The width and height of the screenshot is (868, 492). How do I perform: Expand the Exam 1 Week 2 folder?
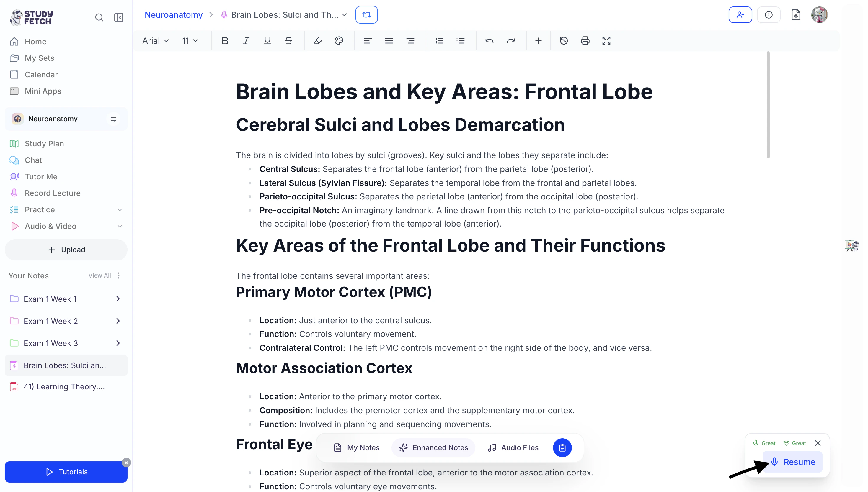[x=118, y=321]
